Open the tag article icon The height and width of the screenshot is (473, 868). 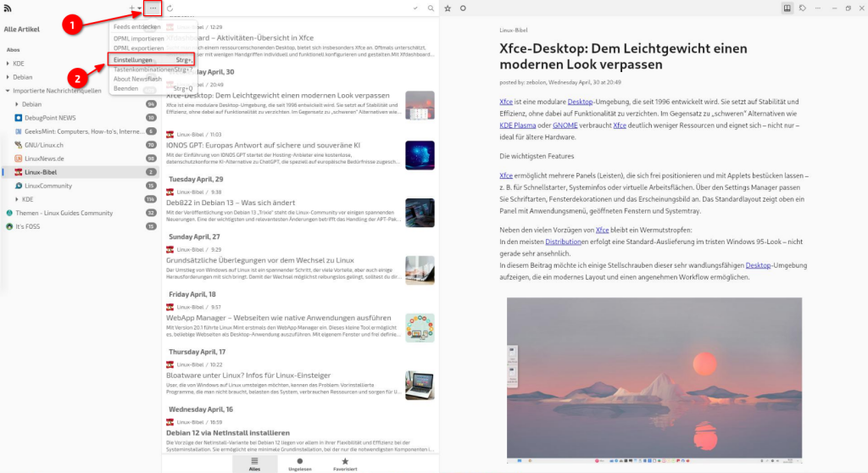click(803, 8)
